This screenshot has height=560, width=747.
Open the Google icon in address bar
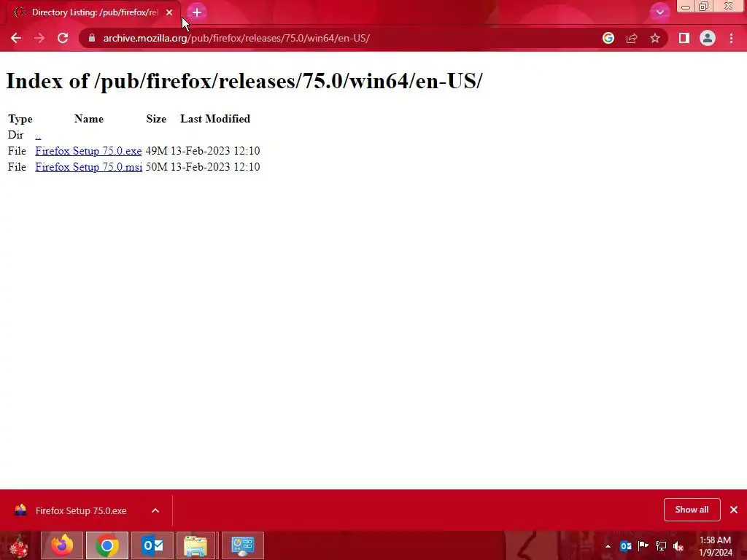pyautogui.click(x=608, y=38)
